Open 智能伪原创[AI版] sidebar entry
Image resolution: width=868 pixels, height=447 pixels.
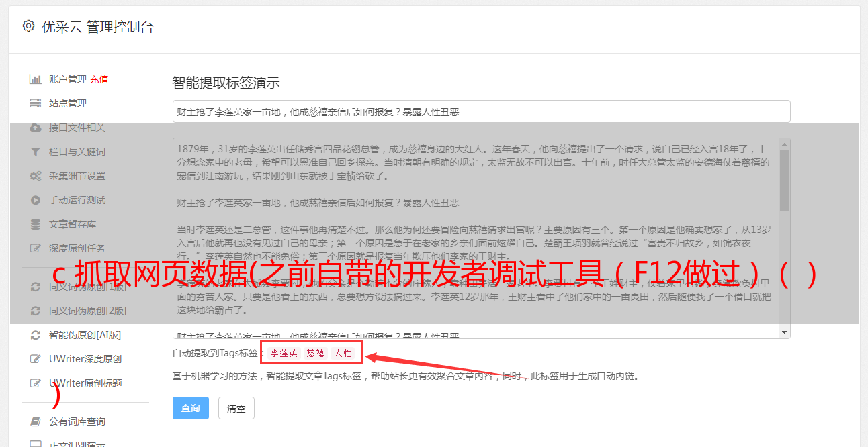tap(85, 335)
